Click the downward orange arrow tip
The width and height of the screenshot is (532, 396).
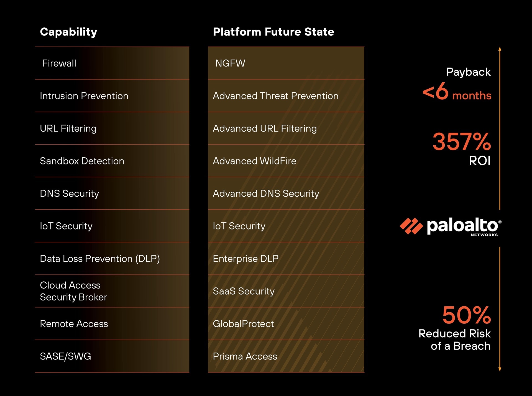click(x=500, y=369)
